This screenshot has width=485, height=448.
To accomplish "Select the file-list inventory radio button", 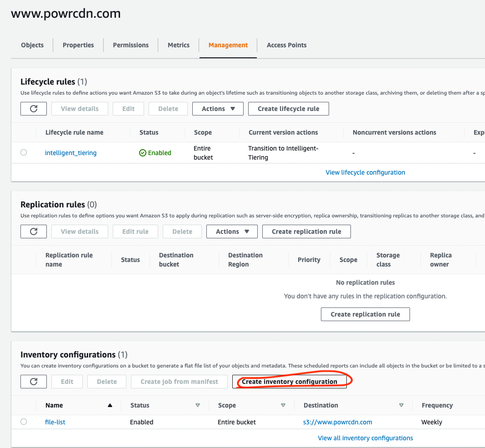I will 24,422.
